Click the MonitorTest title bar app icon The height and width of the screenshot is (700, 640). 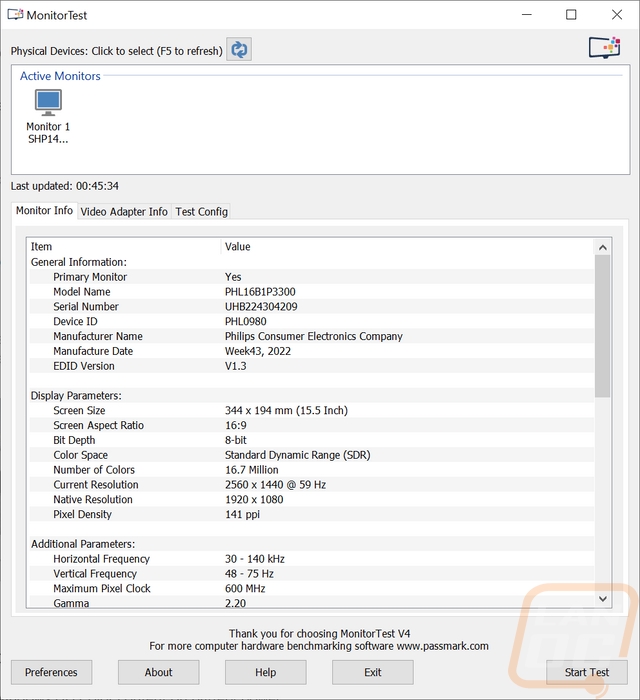click(x=16, y=15)
